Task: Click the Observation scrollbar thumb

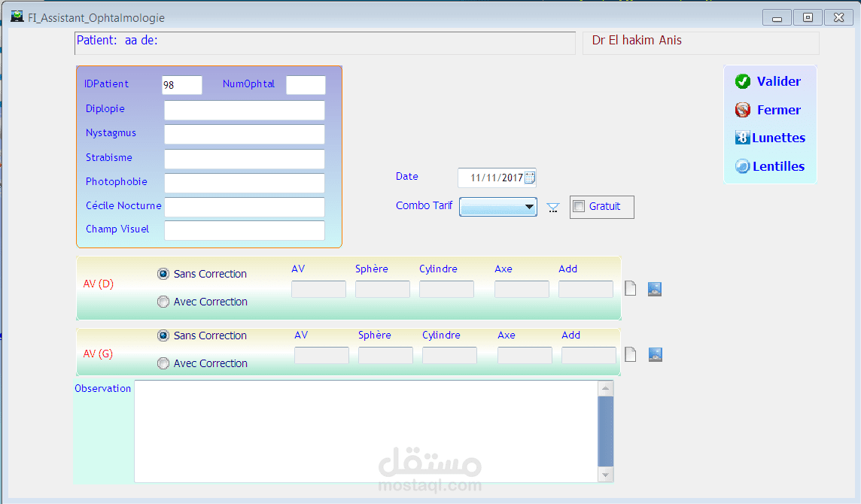Action: pyautogui.click(x=606, y=431)
